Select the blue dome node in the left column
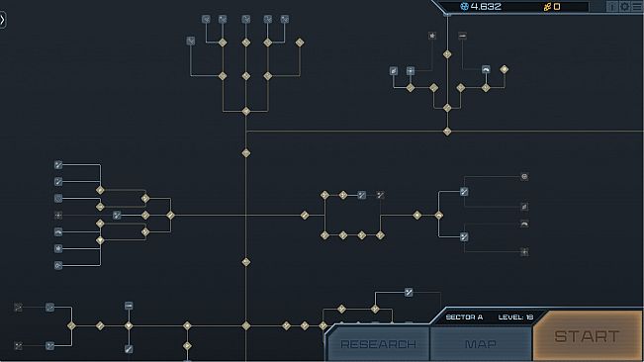 click(58, 231)
